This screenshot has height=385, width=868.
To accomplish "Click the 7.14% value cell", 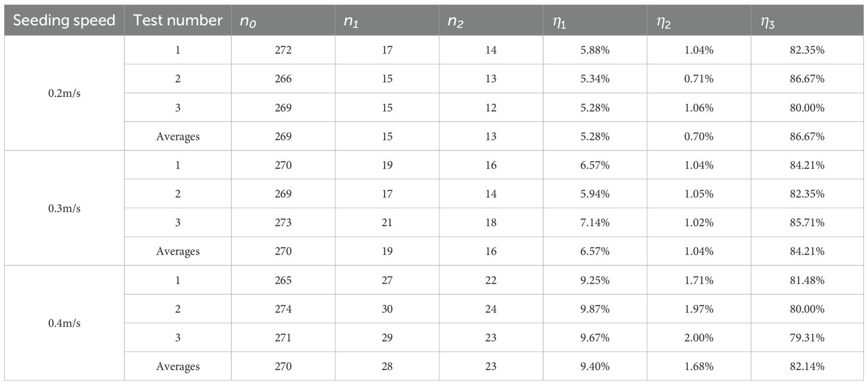I will 595,223.
